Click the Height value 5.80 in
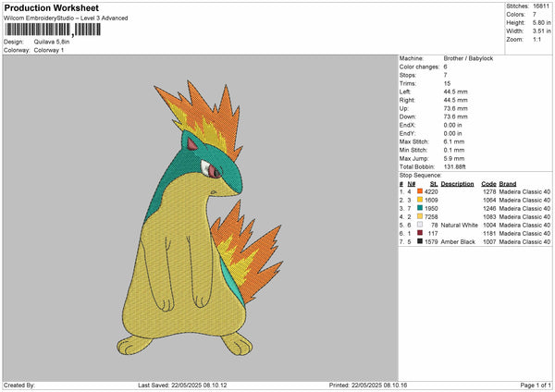Viewport: 555px width, 392px height. click(x=541, y=22)
